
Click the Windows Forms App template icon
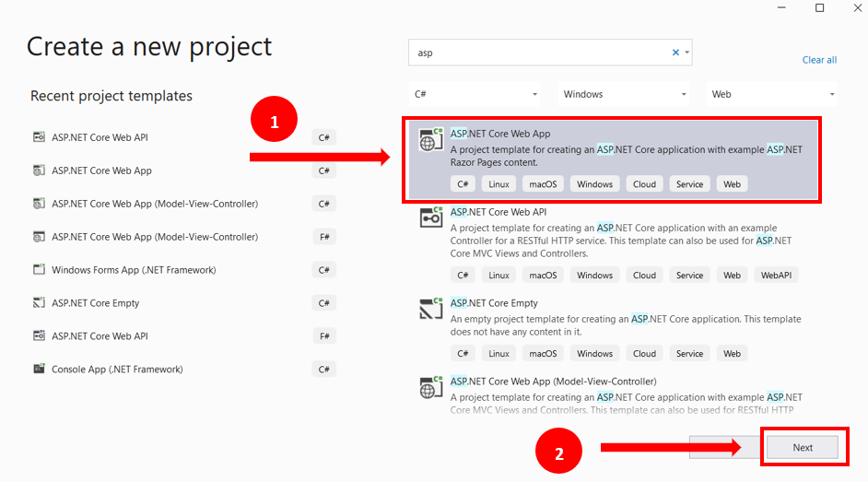[39, 269]
